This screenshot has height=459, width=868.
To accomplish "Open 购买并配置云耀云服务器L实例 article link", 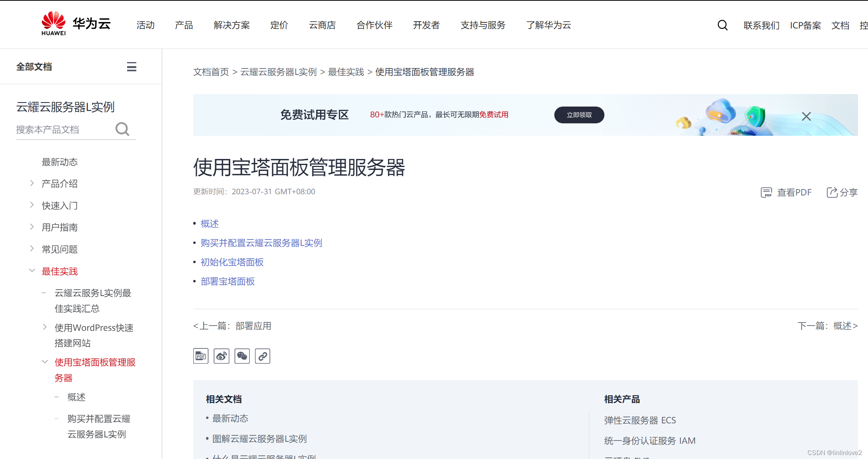I will click(x=261, y=243).
